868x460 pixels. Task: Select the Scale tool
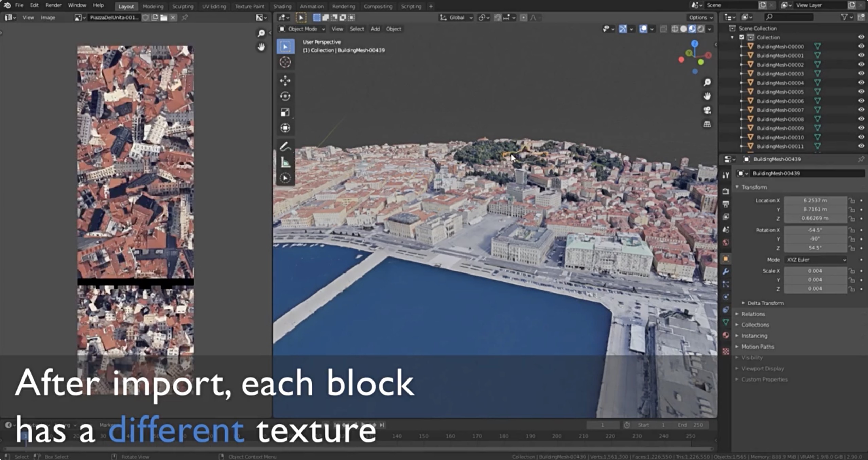(x=285, y=112)
